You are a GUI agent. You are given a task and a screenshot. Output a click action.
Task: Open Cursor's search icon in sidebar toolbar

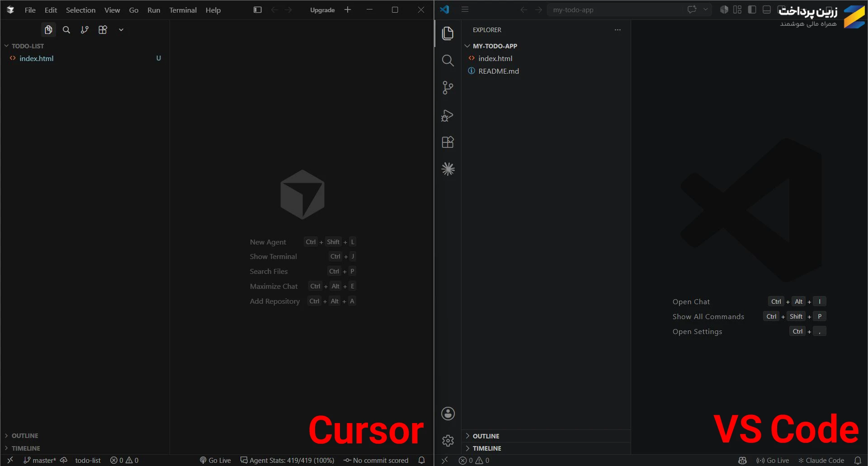point(66,30)
